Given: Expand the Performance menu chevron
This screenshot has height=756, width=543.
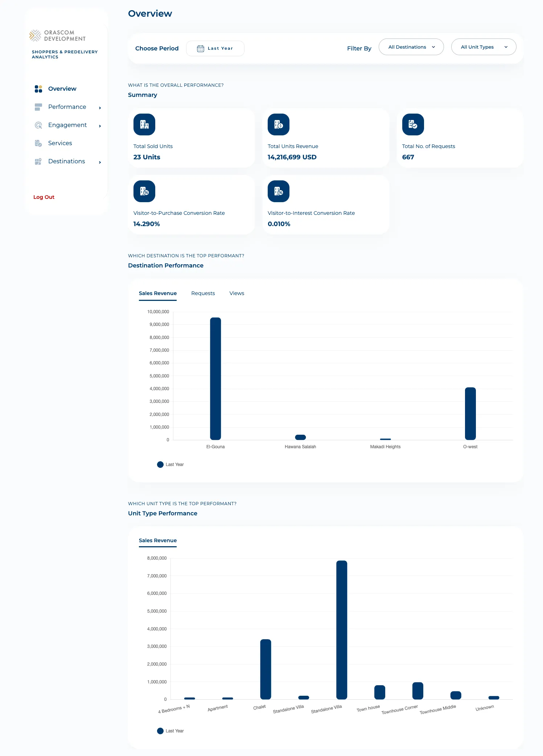Looking at the screenshot, I should 100,108.
